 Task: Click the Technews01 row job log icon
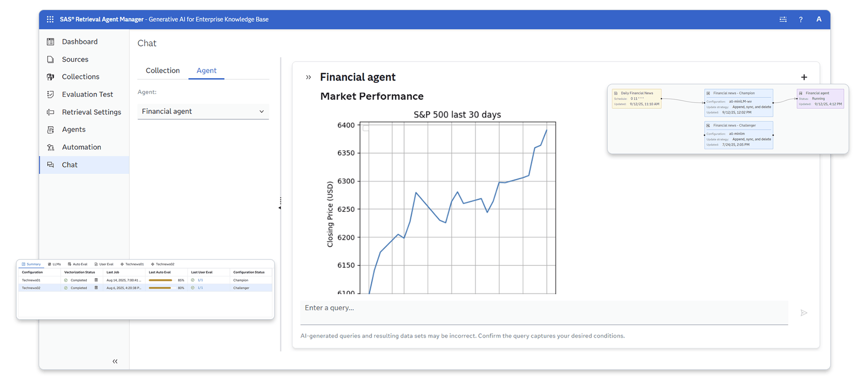[x=96, y=280]
